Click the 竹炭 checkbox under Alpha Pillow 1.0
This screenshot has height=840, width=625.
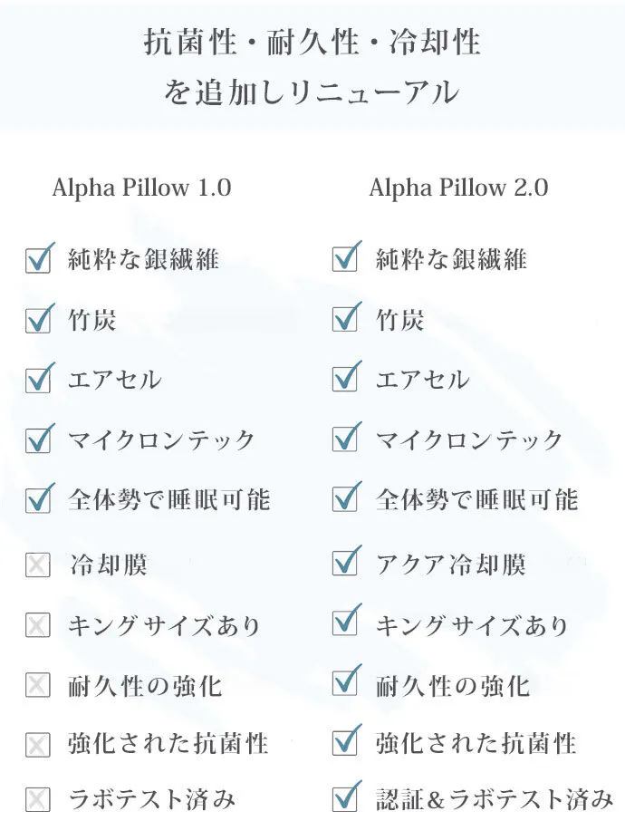38,320
